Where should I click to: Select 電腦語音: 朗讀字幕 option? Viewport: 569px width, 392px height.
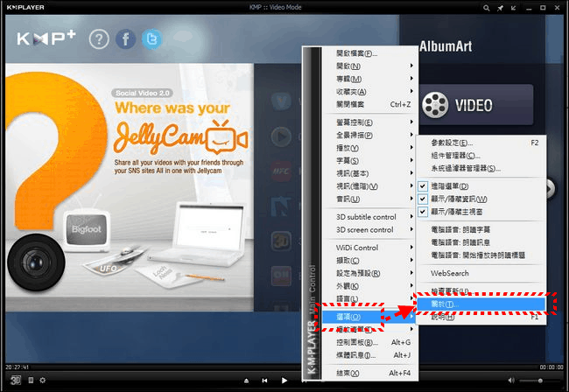pyautogui.click(x=481, y=229)
